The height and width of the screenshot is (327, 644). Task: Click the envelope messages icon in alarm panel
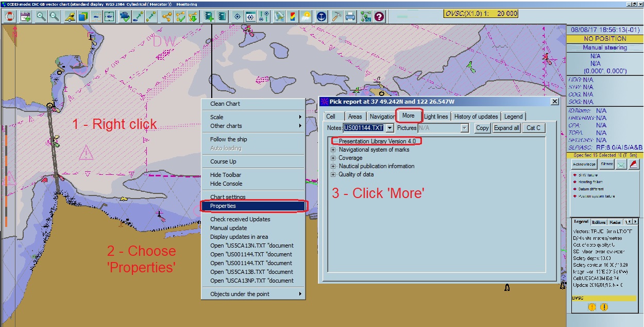[x=621, y=164]
